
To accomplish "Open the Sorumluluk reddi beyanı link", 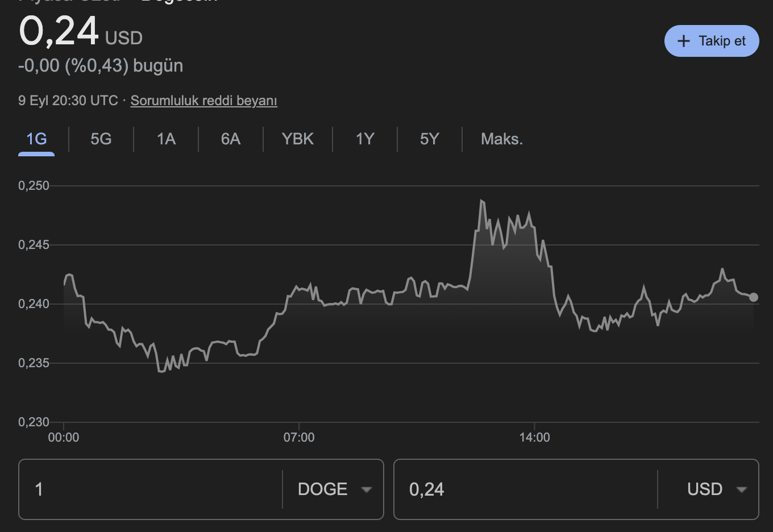I will pos(204,101).
